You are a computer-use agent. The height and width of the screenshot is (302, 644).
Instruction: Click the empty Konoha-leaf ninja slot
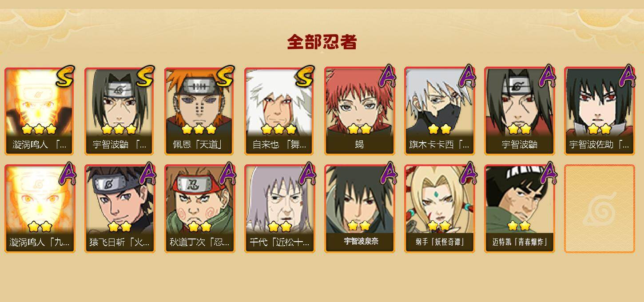pos(600,209)
